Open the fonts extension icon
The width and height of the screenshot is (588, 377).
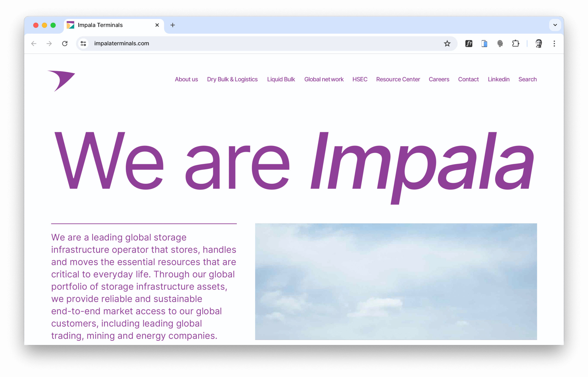pyautogui.click(x=469, y=44)
